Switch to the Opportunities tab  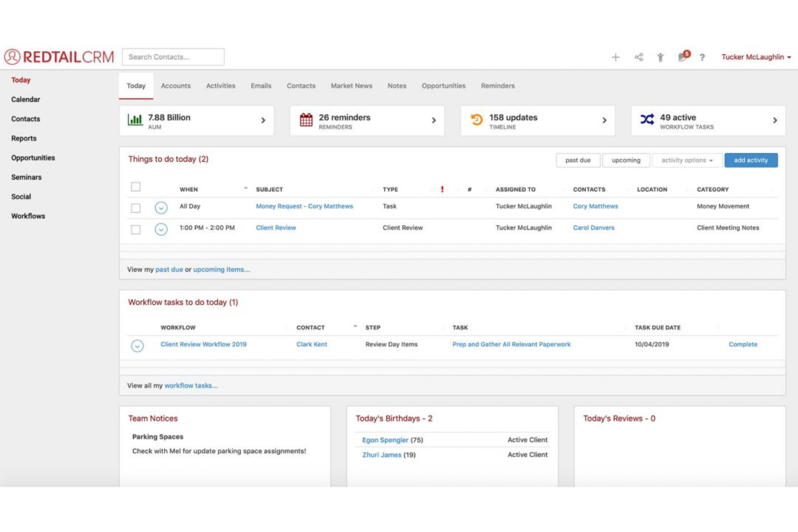point(444,86)
